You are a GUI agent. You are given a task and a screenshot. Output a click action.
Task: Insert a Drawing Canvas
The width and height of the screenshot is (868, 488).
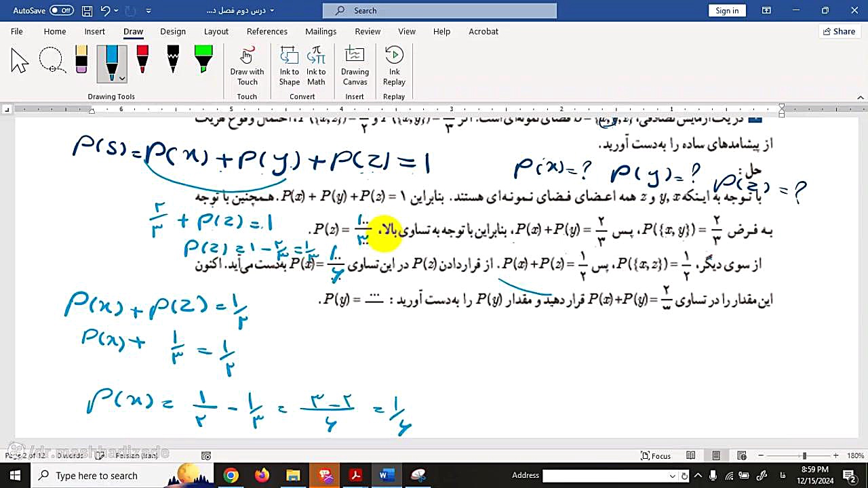355,66
